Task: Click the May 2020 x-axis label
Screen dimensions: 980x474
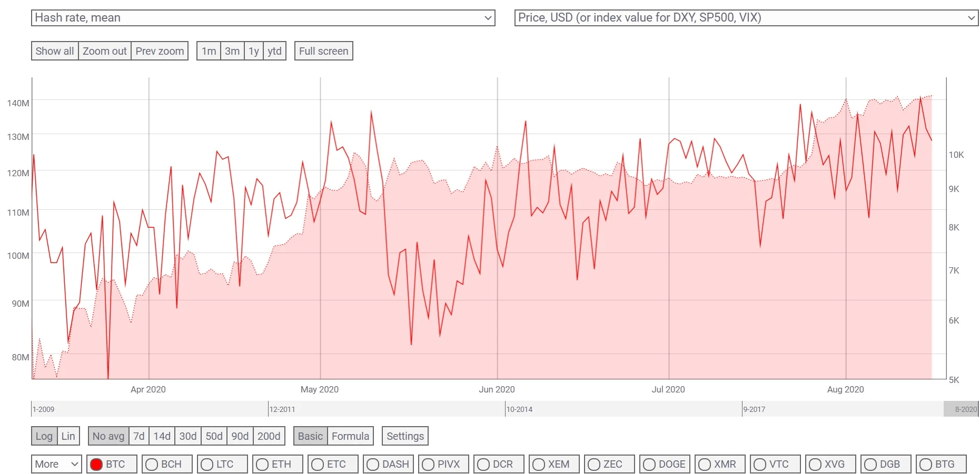Action: [x=320, y=389]
